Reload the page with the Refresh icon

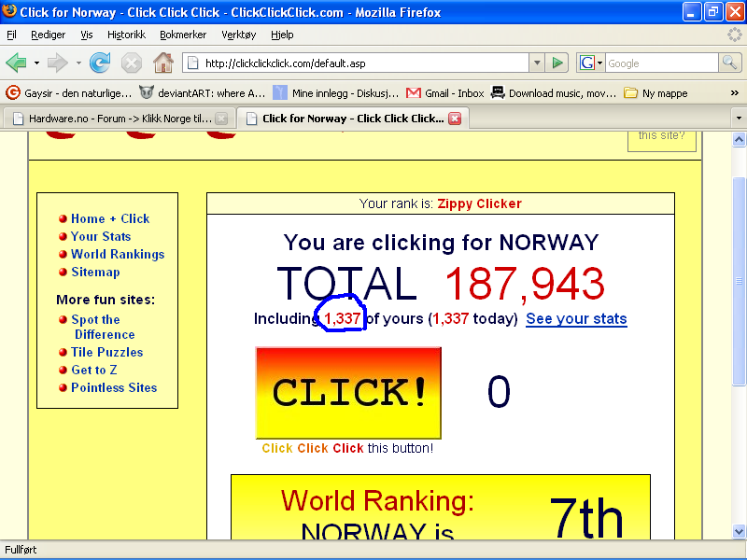[x=100, y=63]
